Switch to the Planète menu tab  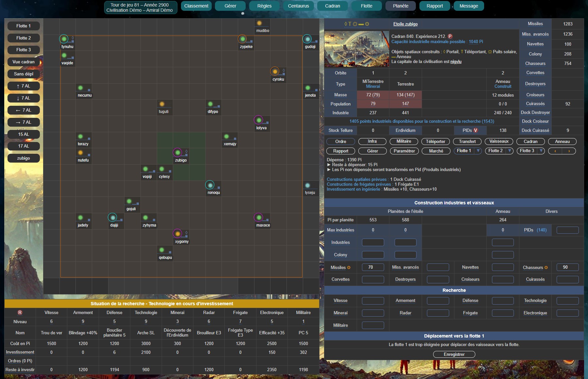(x=401, y=6)
